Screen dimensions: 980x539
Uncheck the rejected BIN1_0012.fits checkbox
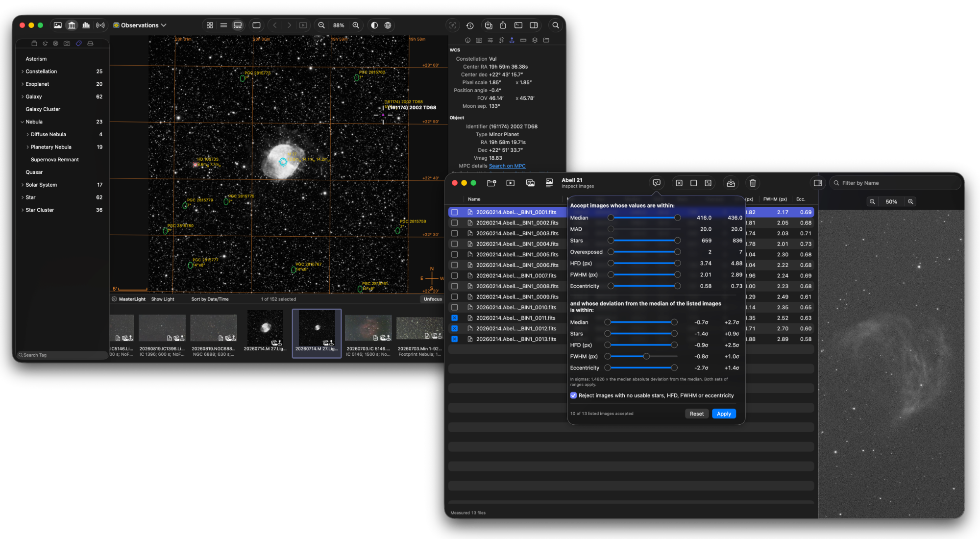point(455,328)
